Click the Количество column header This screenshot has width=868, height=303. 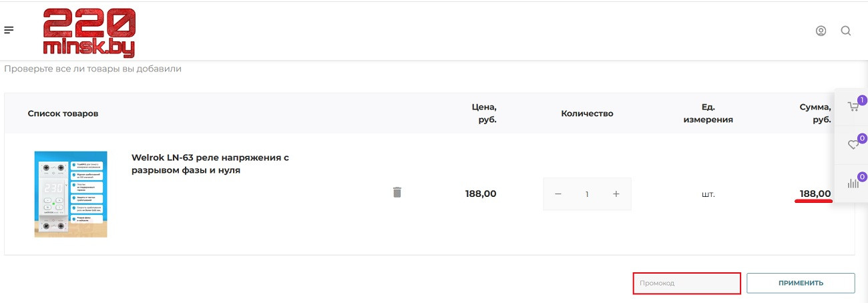pyautogui.click(x=587, y=113)
